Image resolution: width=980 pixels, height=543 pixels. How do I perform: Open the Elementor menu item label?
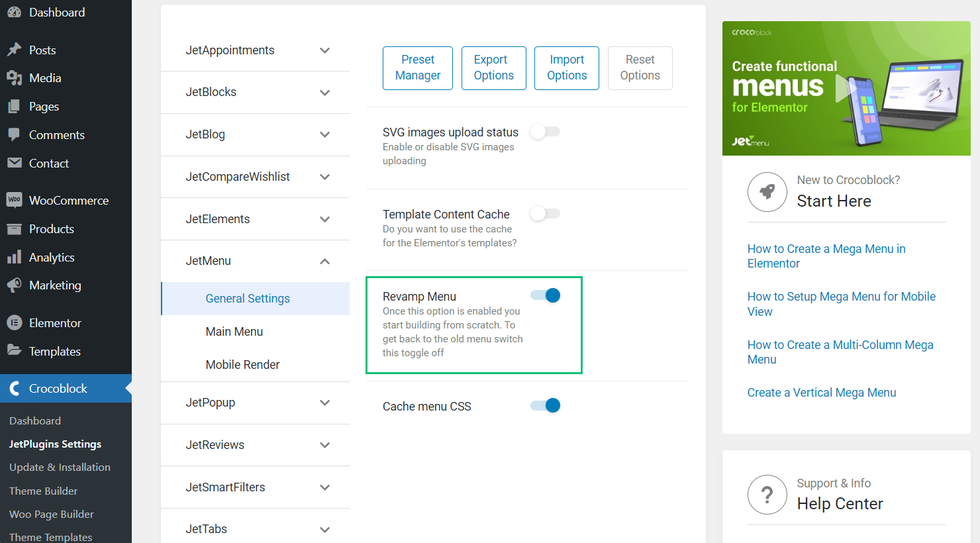[55, 323]
